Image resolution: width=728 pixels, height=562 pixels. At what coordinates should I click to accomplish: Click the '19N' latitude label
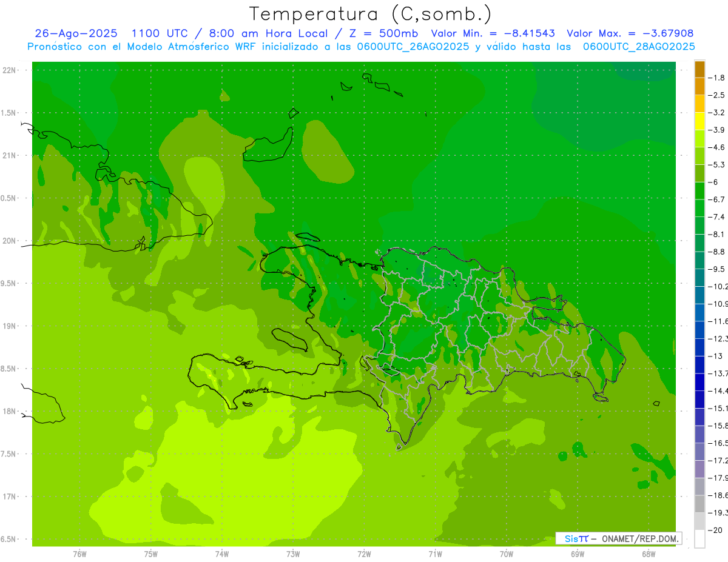point(9,326)
